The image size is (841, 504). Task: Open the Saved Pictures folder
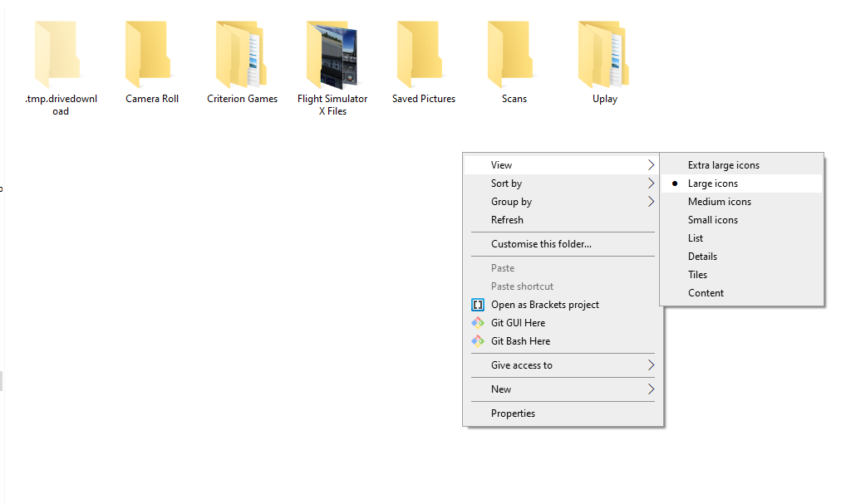click(x=423, y=52)
